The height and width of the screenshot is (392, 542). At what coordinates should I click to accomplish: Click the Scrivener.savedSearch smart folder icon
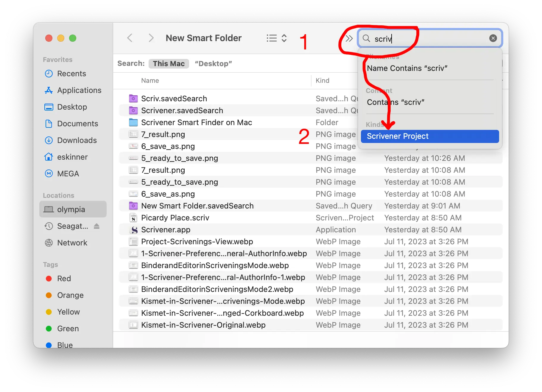coord(133,110)
